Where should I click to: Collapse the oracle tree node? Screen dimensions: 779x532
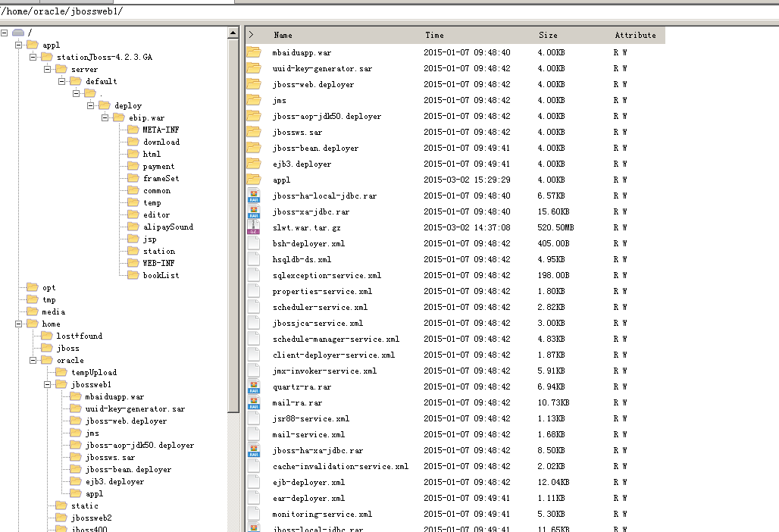coord(33,360)
